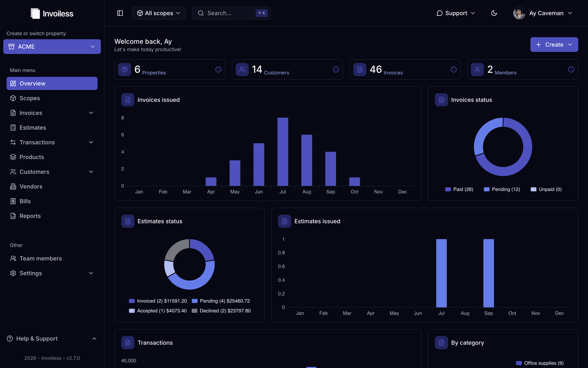Screen dimensions: 588x368
Task: Toggle the Paid (28) legend swatch
Action: click(448, 189)
